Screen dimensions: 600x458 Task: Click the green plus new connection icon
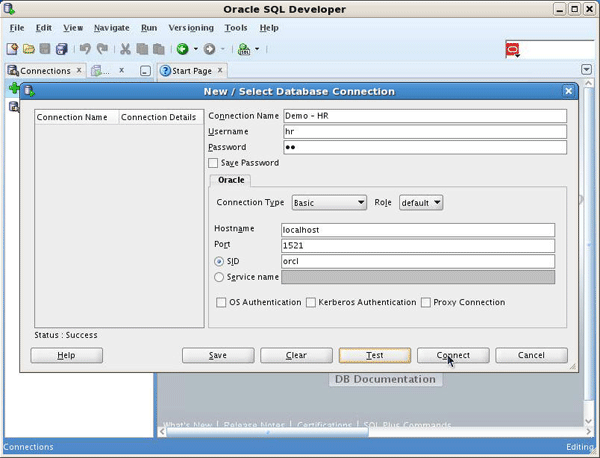[x=14, y=89]
